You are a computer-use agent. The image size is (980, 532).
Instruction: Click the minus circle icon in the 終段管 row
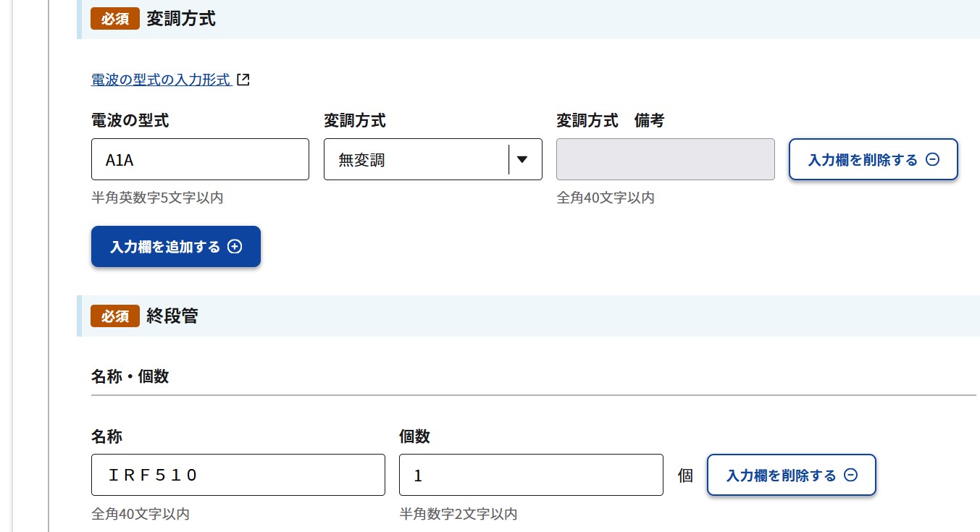coord(851,476)
